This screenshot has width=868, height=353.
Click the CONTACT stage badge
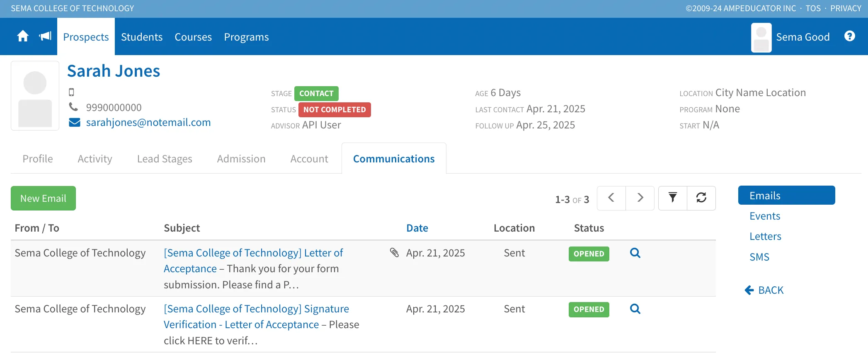pos(316,94)
